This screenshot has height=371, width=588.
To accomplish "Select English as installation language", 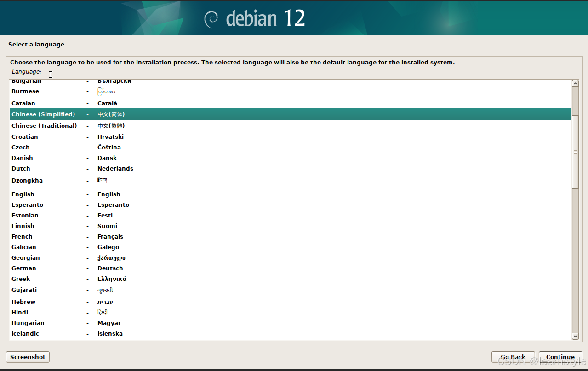I will coord(290,194).
